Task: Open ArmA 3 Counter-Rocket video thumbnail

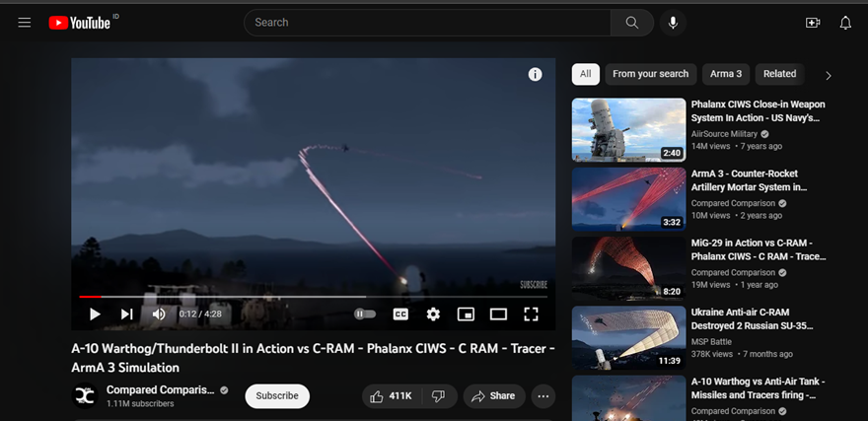Action: click(629, 199)
